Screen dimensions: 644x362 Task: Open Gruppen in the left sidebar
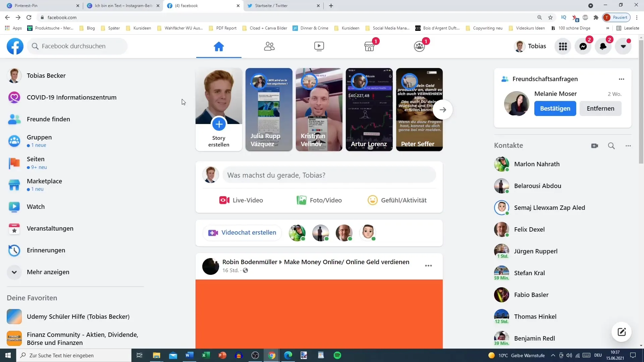pos(75,141)
